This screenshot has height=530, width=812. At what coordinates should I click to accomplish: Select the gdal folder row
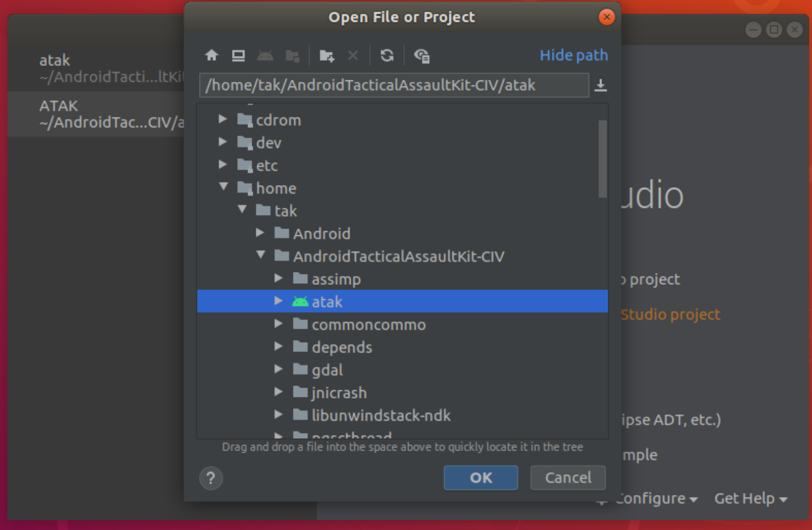pyautogui.click(x=402, y=370)
